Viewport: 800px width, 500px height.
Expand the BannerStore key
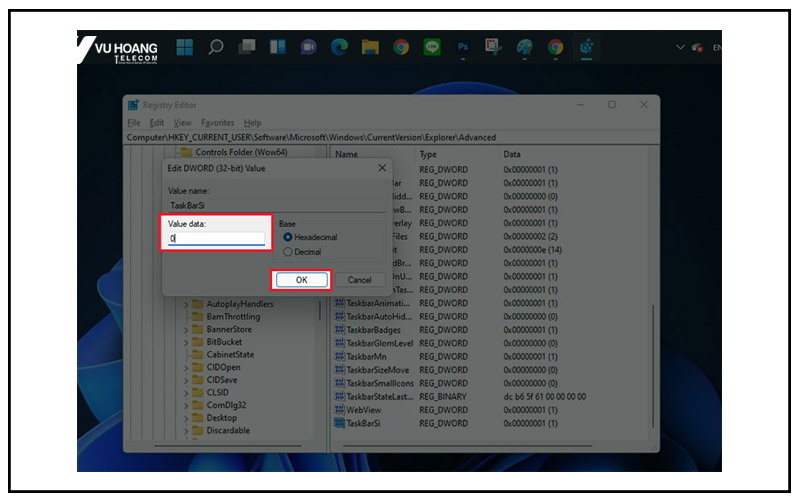coord(186,330)
